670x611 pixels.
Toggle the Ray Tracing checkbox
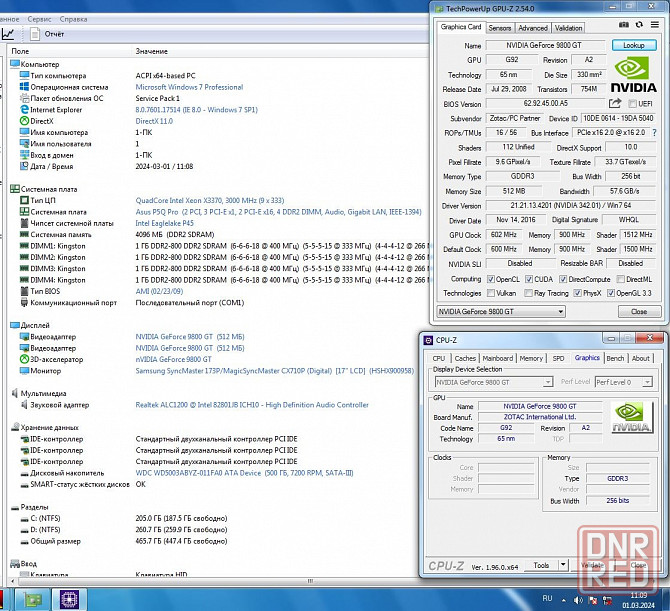[x=529, y=293]
